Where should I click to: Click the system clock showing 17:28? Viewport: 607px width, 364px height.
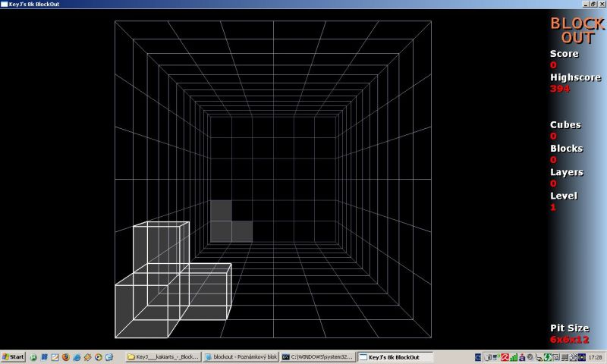click(x=594, y=356)
